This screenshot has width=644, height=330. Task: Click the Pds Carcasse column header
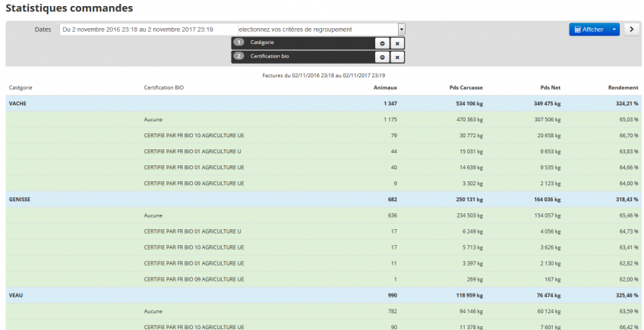pos(466,87)
